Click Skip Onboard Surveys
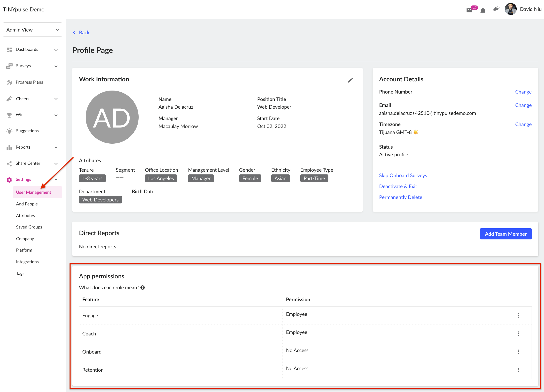Screen dimensions: 544x392 coord(403,175)
